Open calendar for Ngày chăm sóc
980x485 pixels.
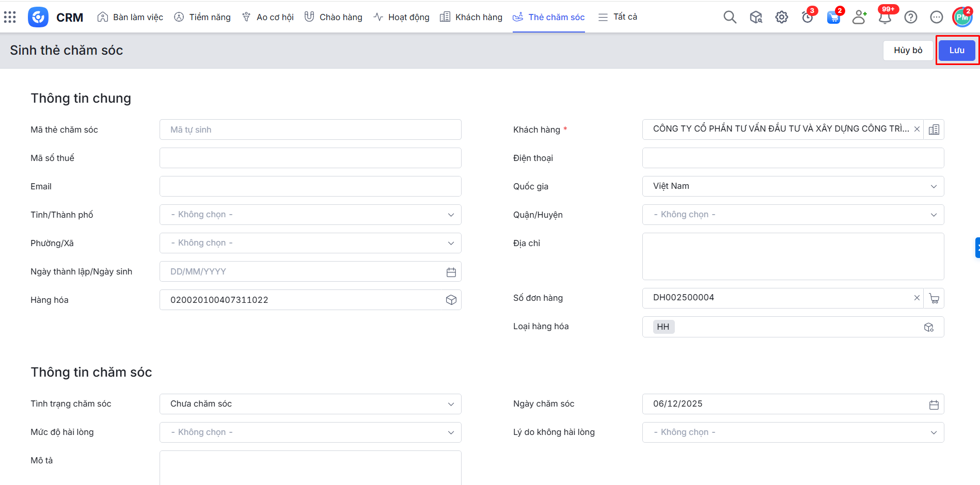coord(934,405)
